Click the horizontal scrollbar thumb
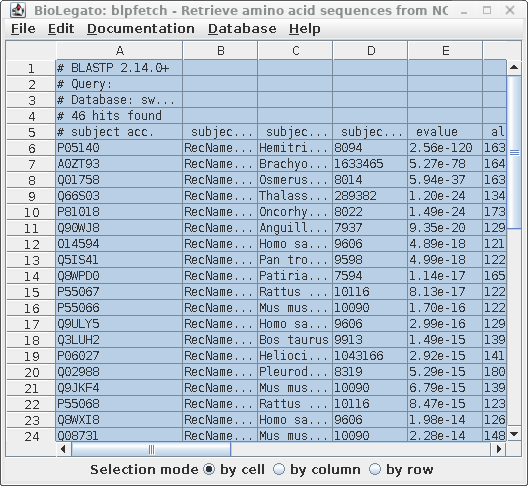Image resolution: width=528 pixels, height=486 pixels. 151,449
